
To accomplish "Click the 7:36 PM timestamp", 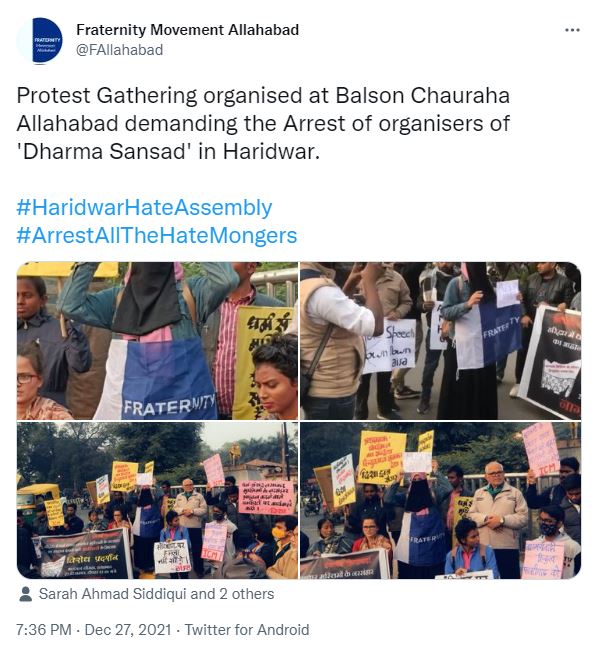I will click(x=44, y=630).
